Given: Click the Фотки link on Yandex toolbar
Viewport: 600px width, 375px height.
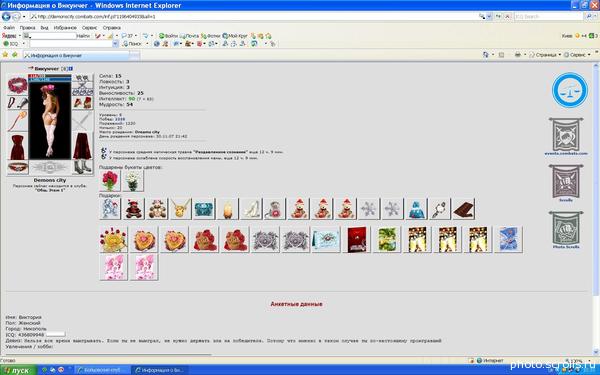Looking at the screenshot, I should 210,36.
